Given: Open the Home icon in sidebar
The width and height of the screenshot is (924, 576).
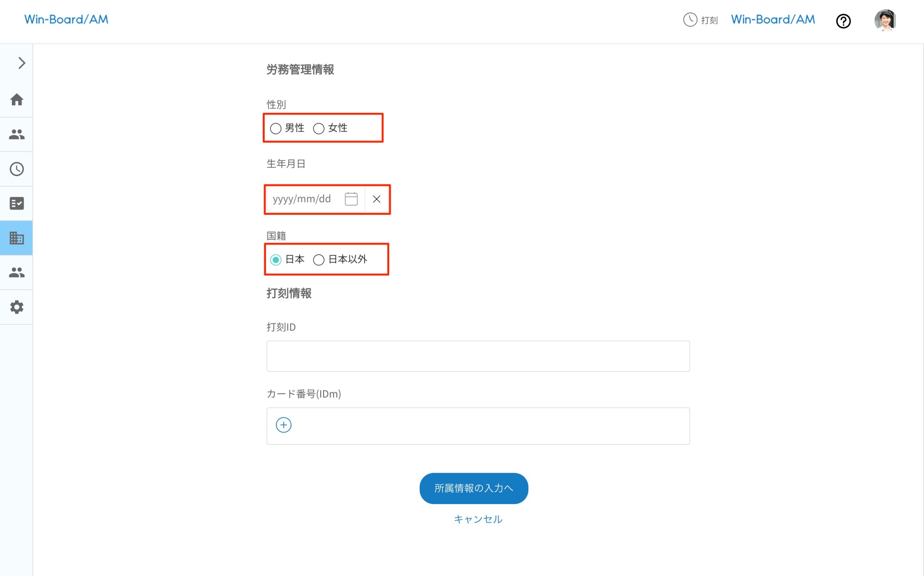Looking at the screenshot, I should click(17, 100).
